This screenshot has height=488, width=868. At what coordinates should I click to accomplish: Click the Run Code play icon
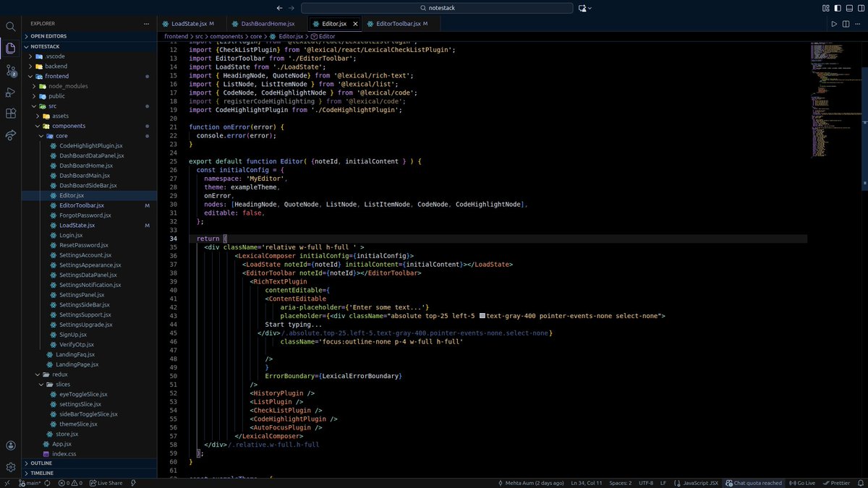pos(834,24)
